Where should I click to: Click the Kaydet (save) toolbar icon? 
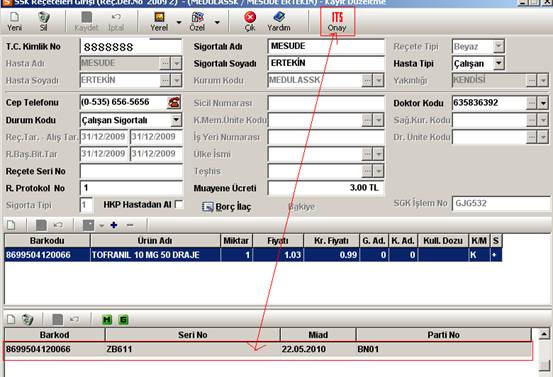(86, 21)
